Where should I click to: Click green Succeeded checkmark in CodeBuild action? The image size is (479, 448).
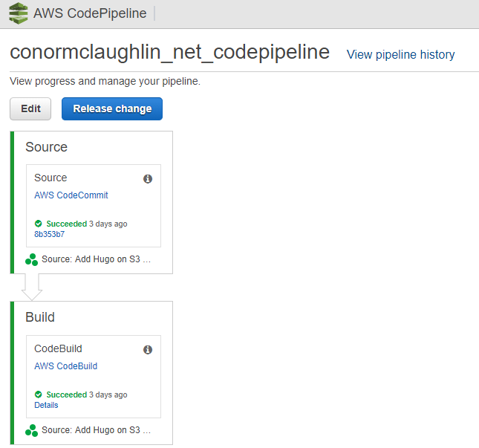pos(38,395)
